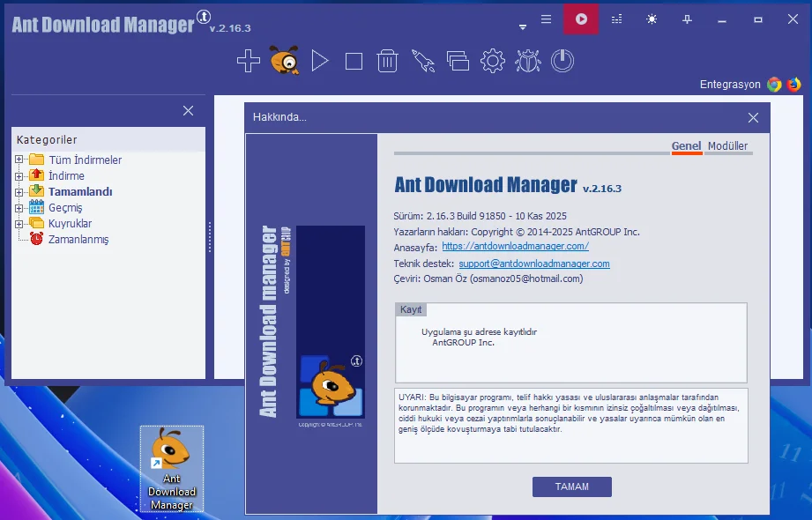The width and height of the screenshot is (812, 520).
Task: Expand the İndirme tree node
Action: (19, 175)
